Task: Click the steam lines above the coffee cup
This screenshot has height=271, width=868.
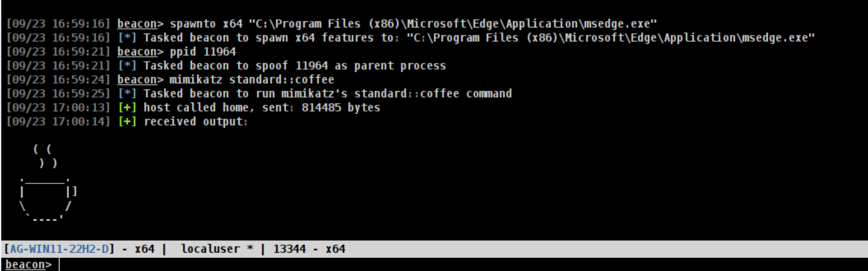Action: tap(45, 156)
